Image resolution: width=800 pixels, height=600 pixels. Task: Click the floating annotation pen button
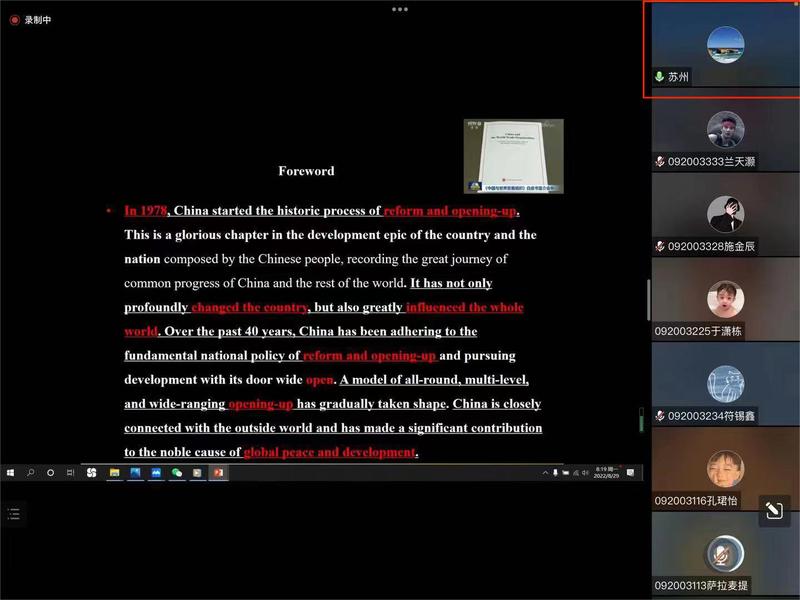774,511
